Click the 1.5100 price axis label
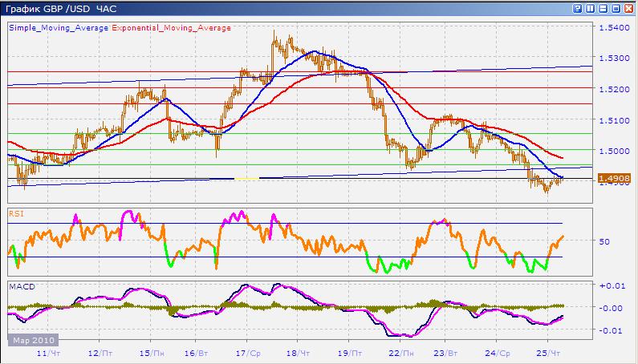Image resolution: width=638 pixels, height=364 pixels. (614, 120)
